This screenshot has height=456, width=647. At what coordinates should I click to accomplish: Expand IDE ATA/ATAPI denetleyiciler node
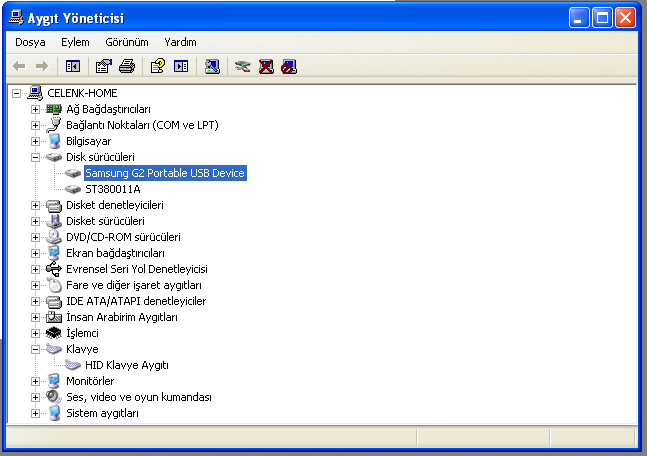35,302
